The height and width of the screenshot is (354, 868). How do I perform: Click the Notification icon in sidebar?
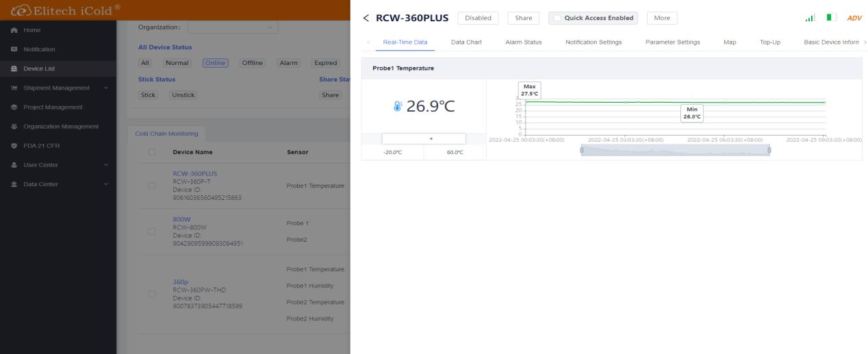tap(14, 49)
